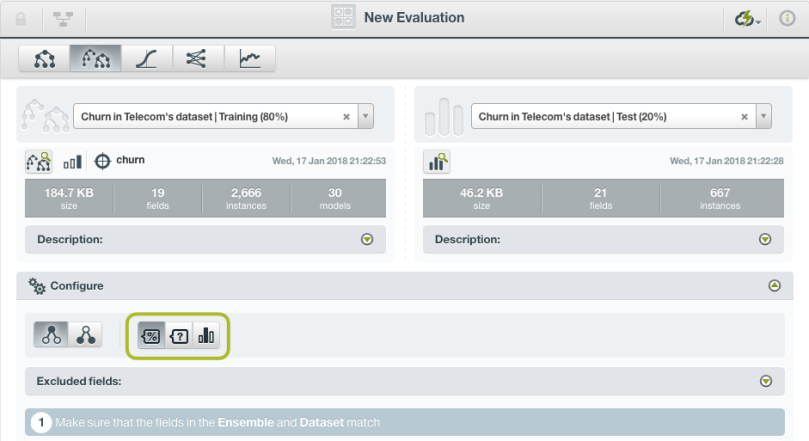This screenshot has height=441, width=809.
Task: Collapse the Configure panel
Action: [774, 286]
